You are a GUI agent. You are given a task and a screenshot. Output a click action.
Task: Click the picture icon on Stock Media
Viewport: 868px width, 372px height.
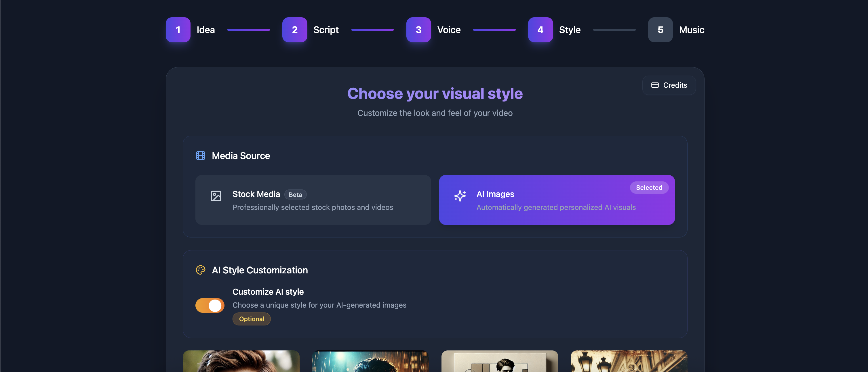tap(216, 195)
